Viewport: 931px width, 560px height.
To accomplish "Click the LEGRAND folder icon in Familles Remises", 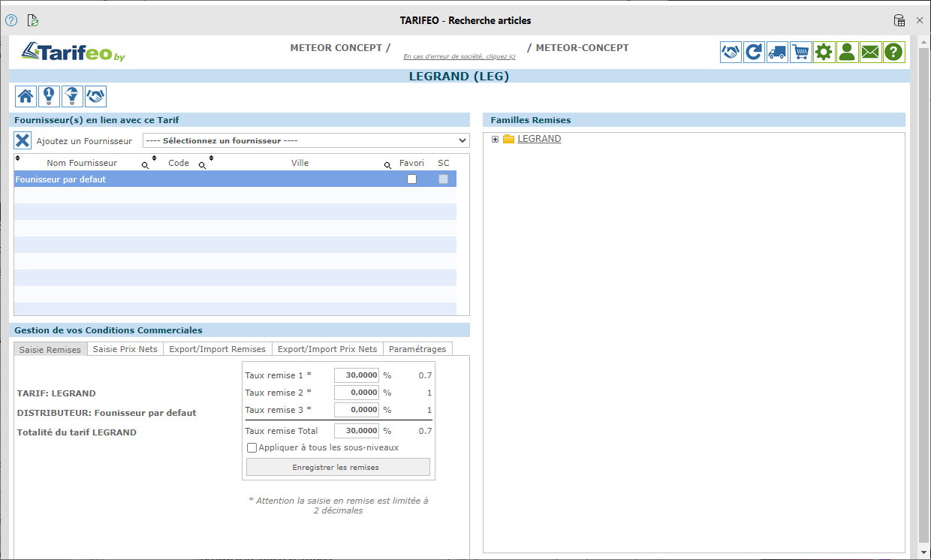I will click(508, 139).
